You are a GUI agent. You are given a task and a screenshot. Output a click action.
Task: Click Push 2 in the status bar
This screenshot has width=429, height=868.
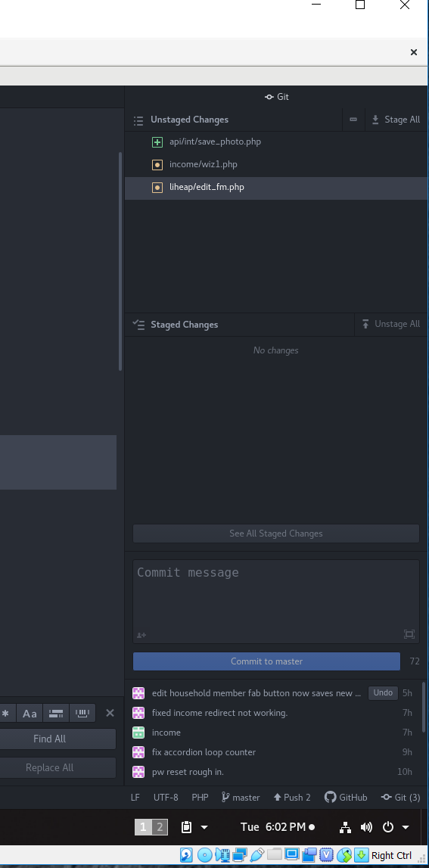tap(292, 797)
